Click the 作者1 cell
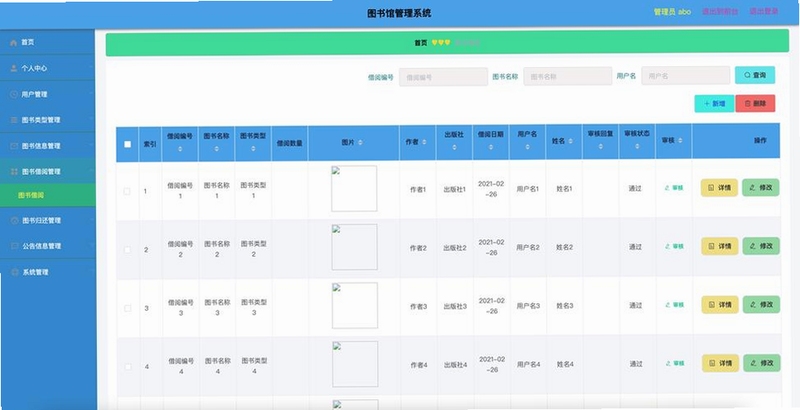This screenshot has width=800, height=410. 418,190
